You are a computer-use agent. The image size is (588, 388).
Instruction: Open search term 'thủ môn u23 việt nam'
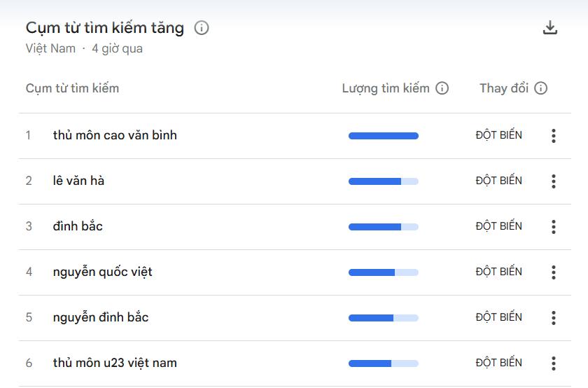point(115,363)
